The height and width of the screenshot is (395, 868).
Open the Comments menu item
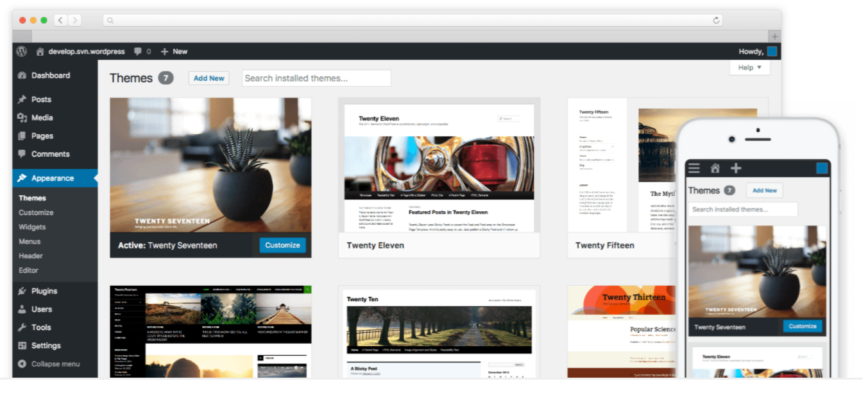click(51, 154)
